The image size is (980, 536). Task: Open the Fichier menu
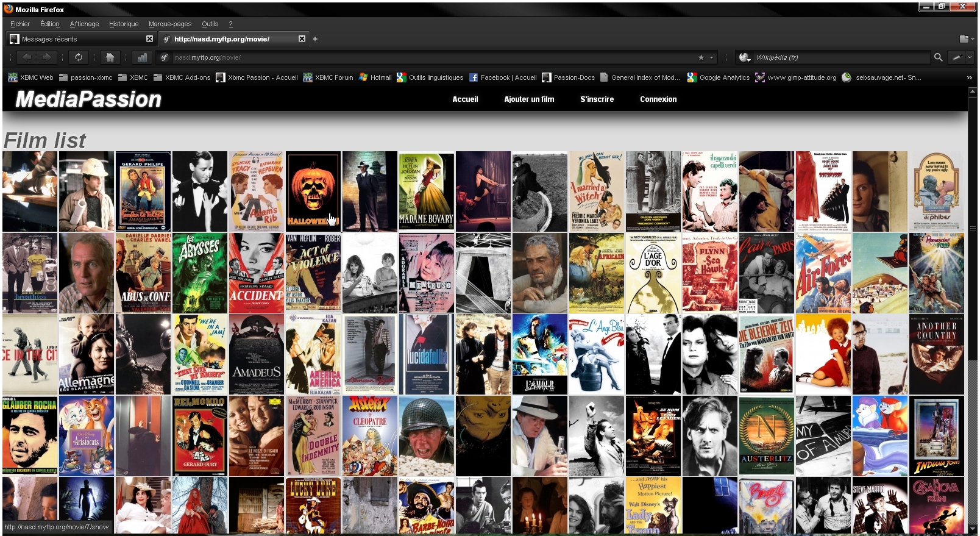click(x=20, y=24)
